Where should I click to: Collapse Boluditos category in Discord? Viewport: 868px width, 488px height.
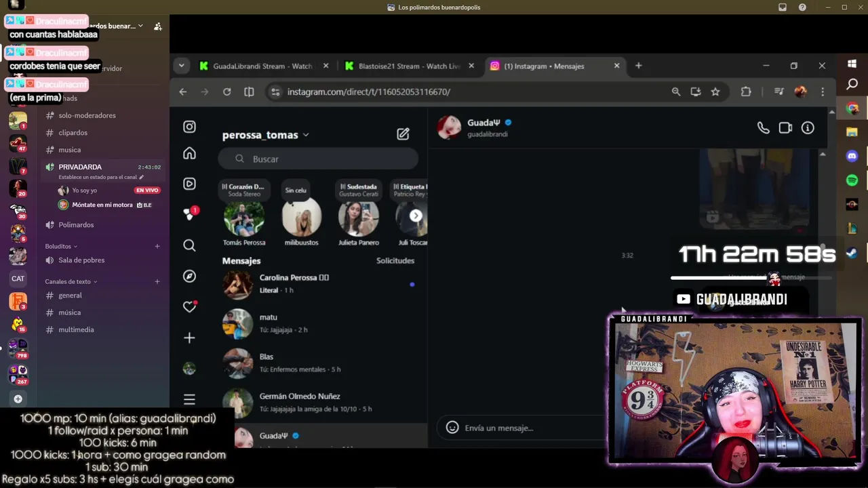[x=61, y=246]
